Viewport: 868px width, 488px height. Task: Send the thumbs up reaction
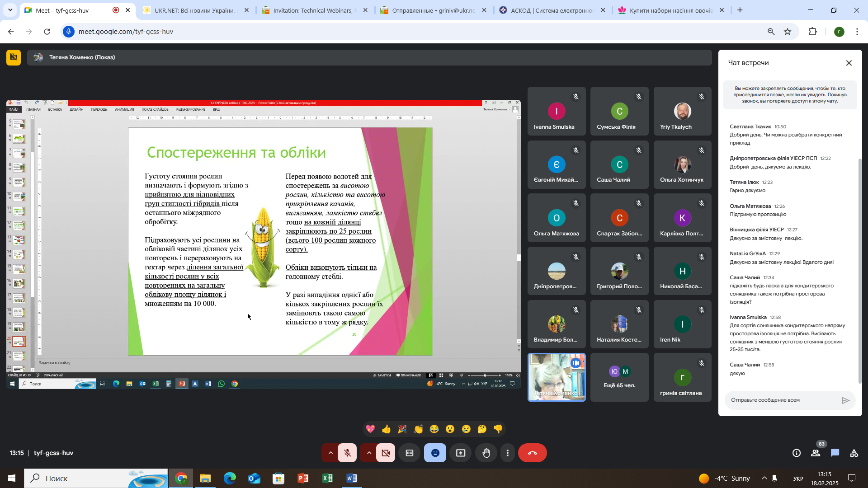pyautogui.click(x=386, y=429)
